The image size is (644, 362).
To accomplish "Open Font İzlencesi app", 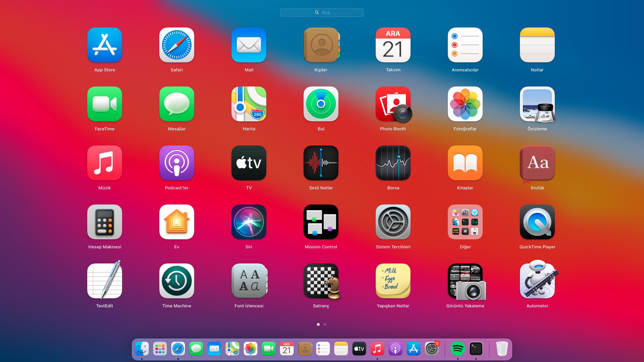I will click(x=249, y=281).
